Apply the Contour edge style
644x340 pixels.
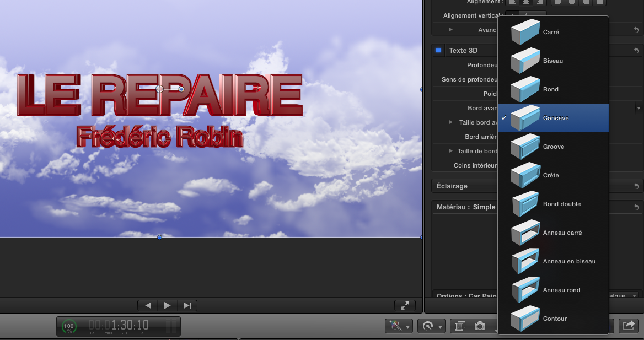(553, 319)
